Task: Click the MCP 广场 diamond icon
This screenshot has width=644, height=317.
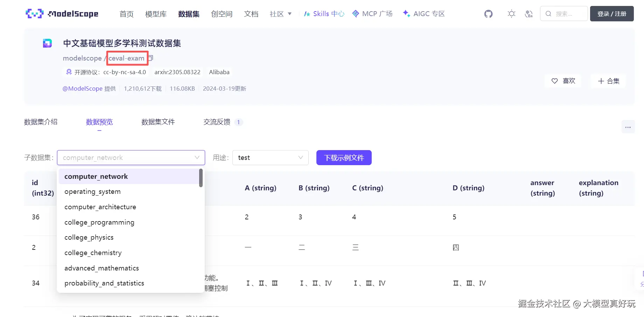Action: point(356,14)
